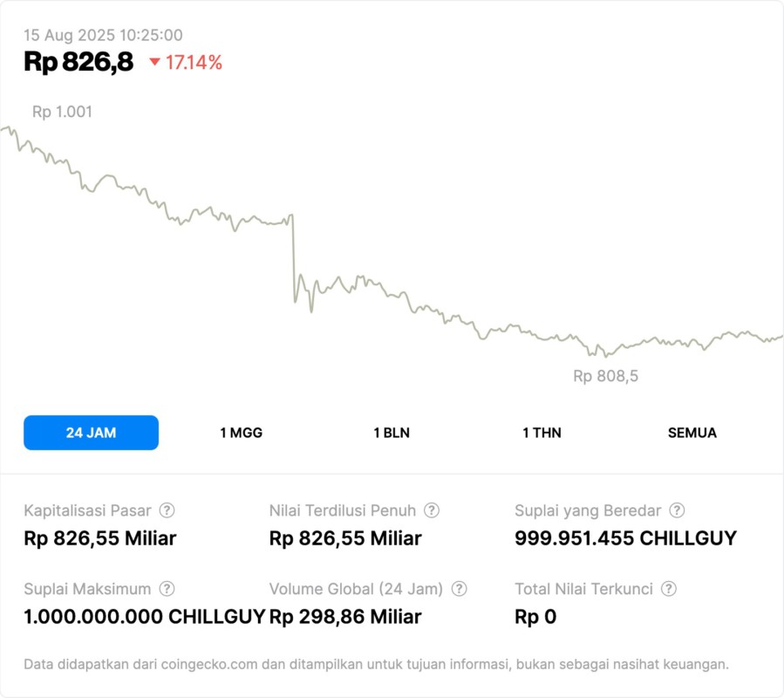Viewport: 784px width, 698px height.
Task: Click the Rp 826,8 current price
Action: 78,62
